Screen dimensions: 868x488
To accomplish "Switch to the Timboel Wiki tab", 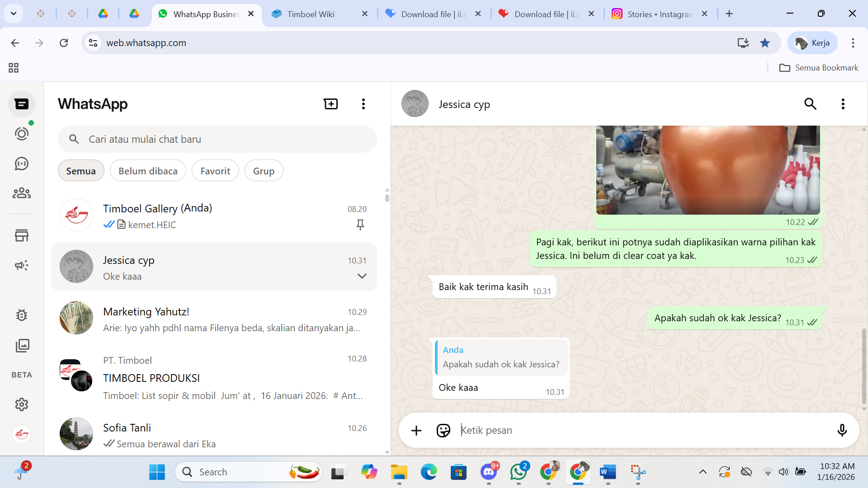I will coord(311,14).
